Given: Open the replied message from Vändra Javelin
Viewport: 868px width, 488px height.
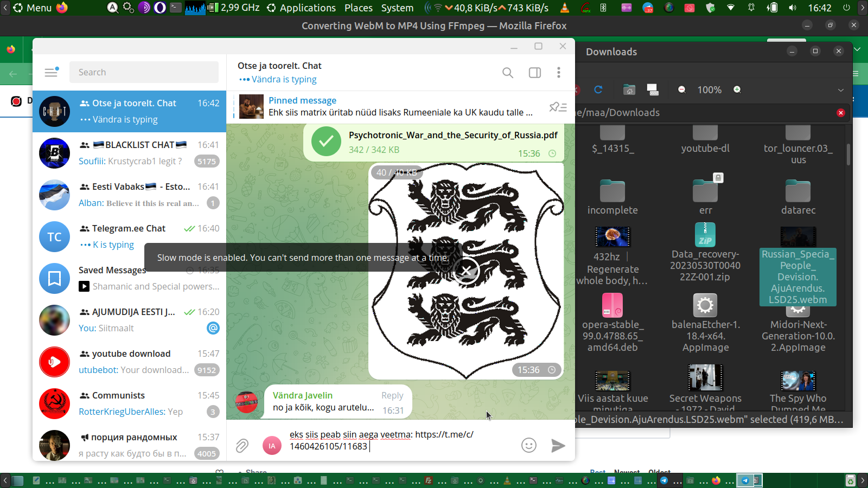Looking at the screenshot, I should 338,402.
